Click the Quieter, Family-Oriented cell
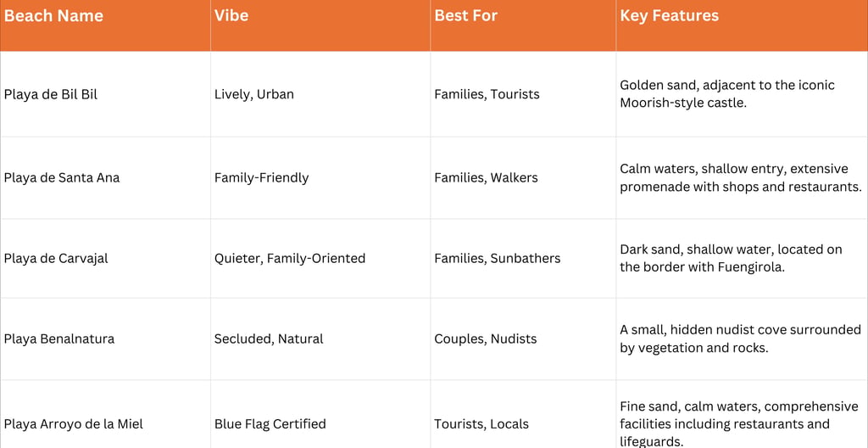The image size is (868, 448). pyautogui.click(x=320, y=259)
